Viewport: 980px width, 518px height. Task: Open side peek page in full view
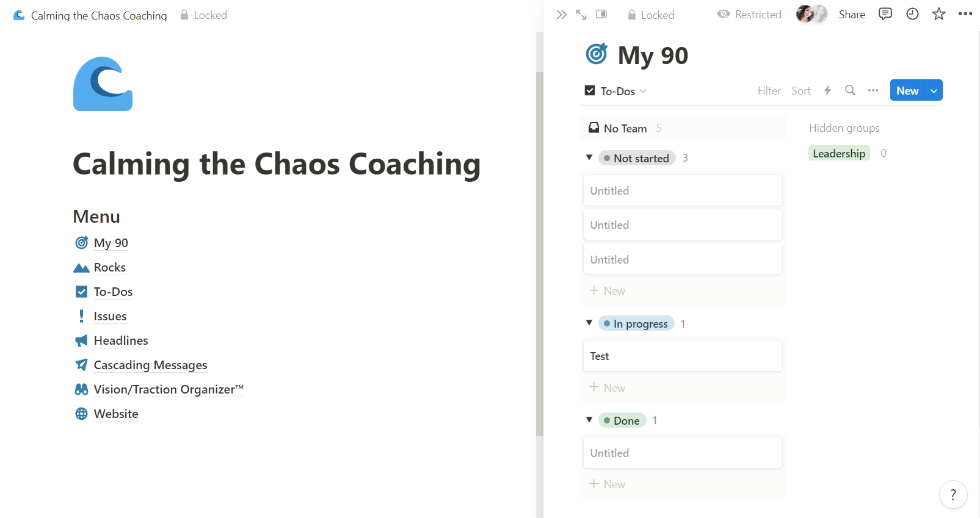point(581,15)
